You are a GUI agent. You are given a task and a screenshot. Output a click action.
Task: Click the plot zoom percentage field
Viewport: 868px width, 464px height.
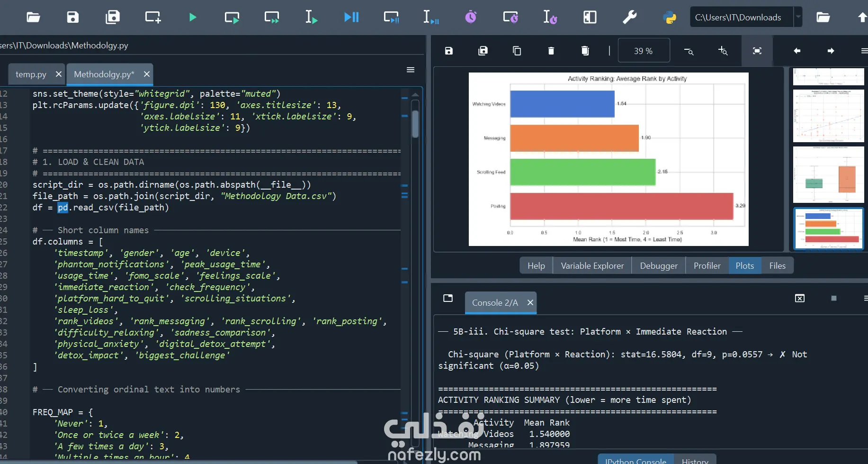tap(644, 51)
